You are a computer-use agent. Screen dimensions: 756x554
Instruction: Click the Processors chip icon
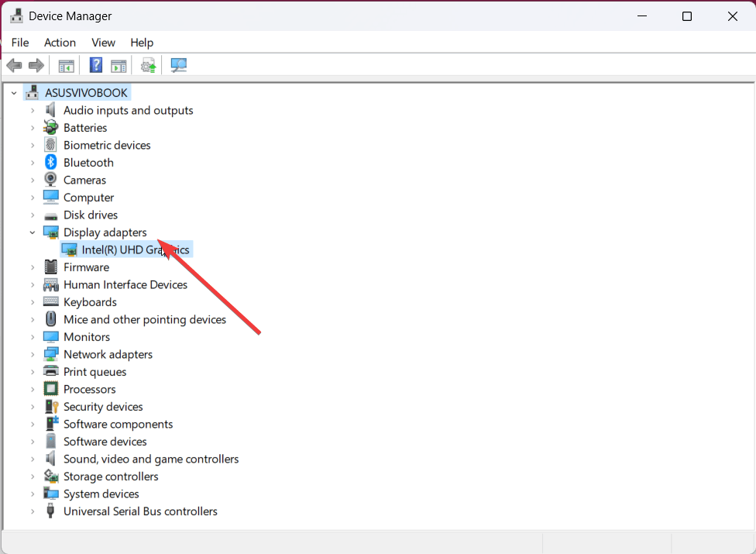50,389
